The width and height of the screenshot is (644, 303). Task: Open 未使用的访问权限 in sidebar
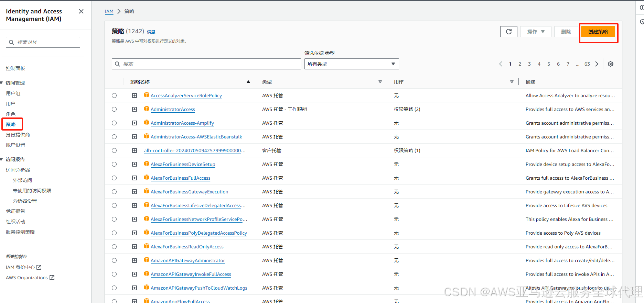(32, 191)
